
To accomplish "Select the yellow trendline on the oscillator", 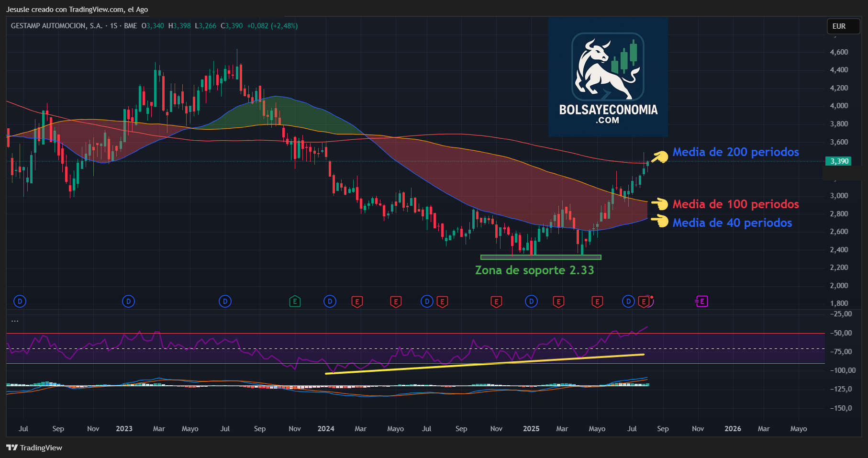I will click(485, 364).
